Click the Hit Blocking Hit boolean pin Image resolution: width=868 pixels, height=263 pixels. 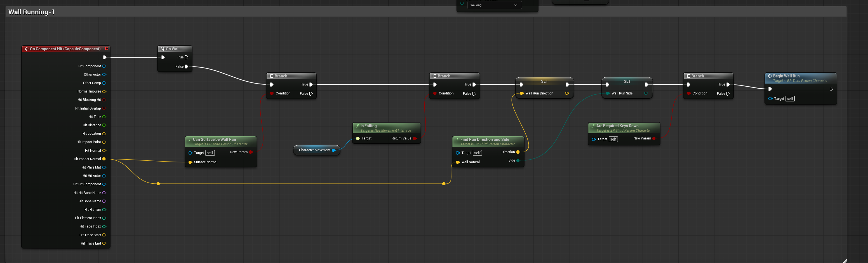[104, 100]
